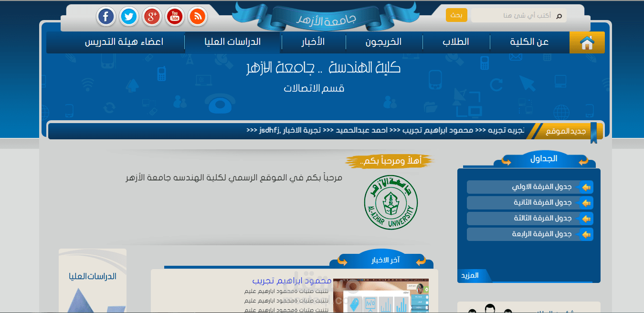
Task: Open the الطلاب menu
Action: pyautogui.click(x=456, y=42)
